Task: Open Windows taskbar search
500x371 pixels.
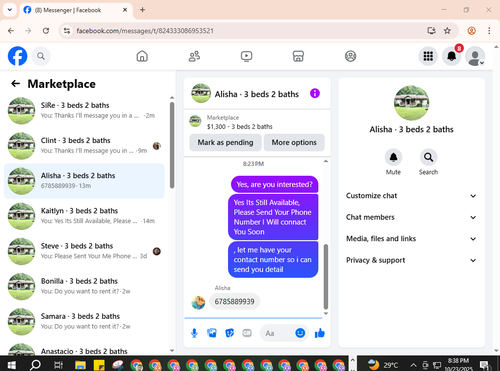Action: pyautogui.click(x=35, y=365)
